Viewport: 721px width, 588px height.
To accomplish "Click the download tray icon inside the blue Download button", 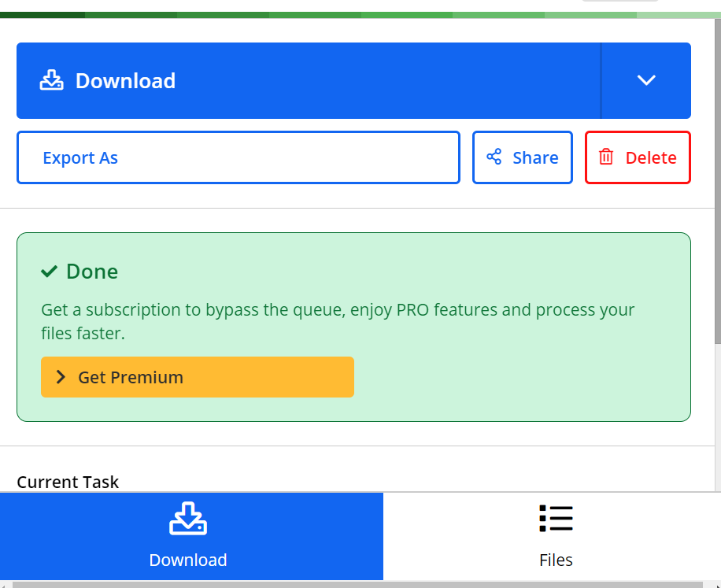I will point(51,80).
